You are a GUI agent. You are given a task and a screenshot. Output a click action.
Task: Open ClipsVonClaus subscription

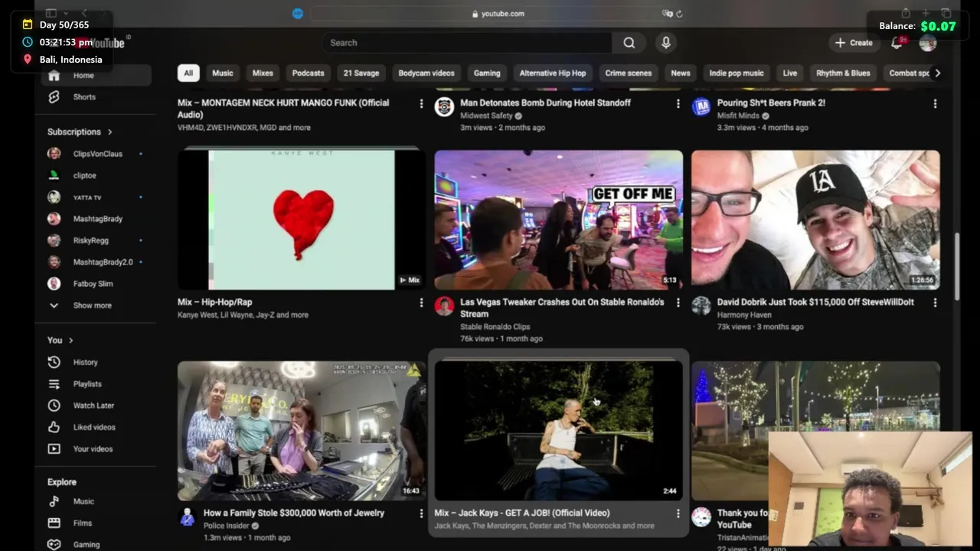click(96, 154)
